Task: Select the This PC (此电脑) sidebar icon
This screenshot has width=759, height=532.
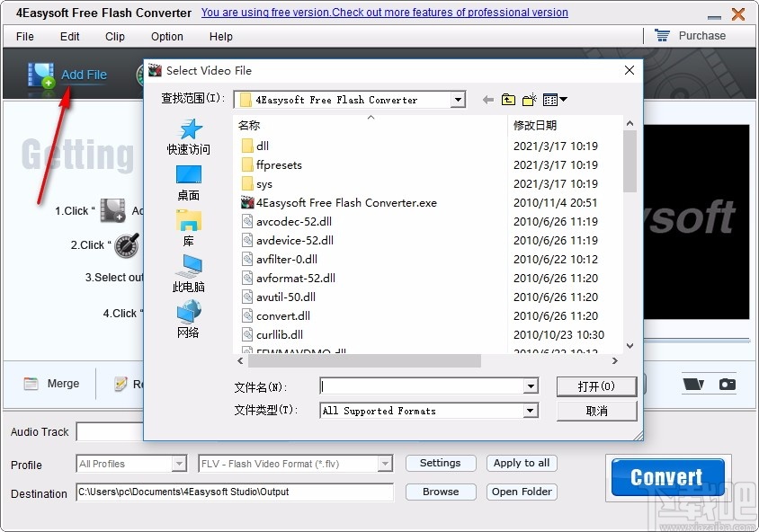Action: [188, 270]
